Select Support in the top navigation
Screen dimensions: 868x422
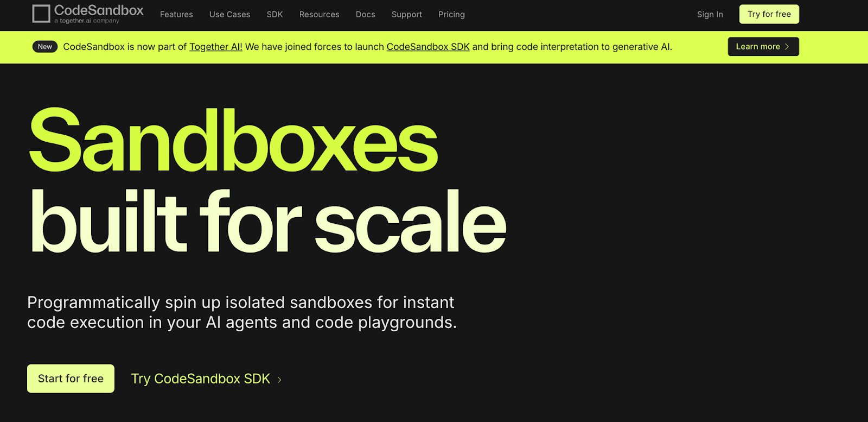pos(406,15)
